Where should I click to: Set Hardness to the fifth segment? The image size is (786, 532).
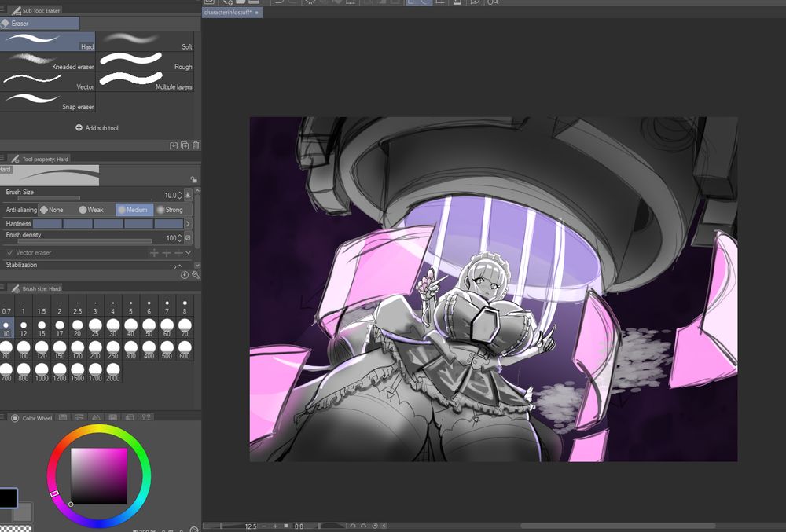point(169,223)
